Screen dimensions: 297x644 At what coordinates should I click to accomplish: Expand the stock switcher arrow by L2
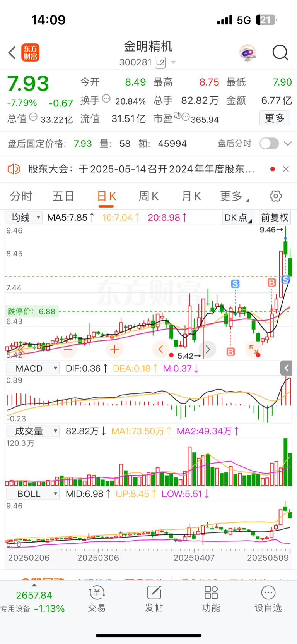[x=173, y=62]
